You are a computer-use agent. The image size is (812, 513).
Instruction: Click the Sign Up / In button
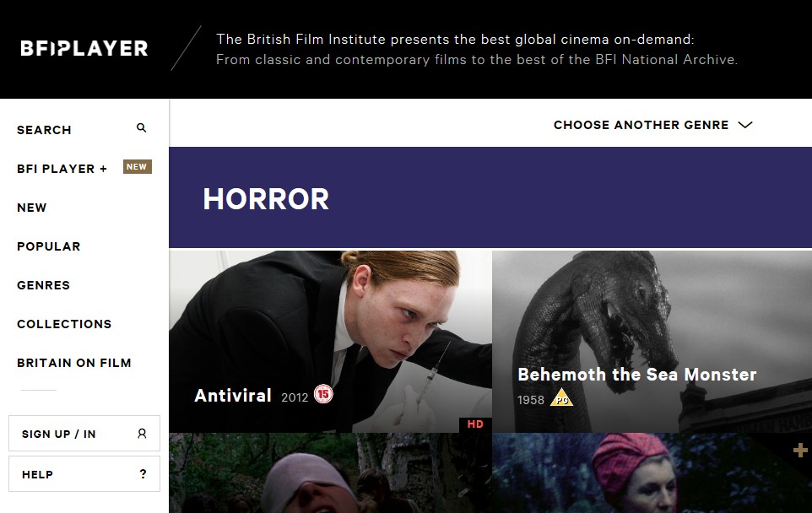point(84,434)
